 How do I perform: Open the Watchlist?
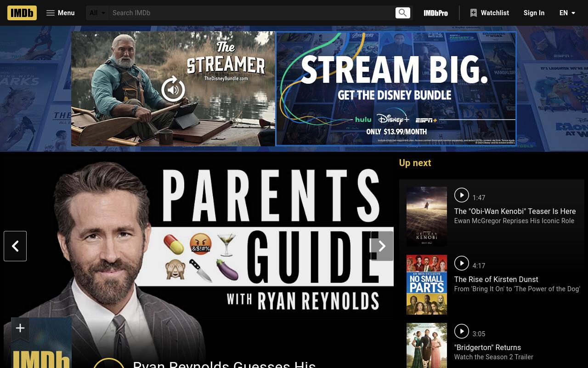click(489, 13)
